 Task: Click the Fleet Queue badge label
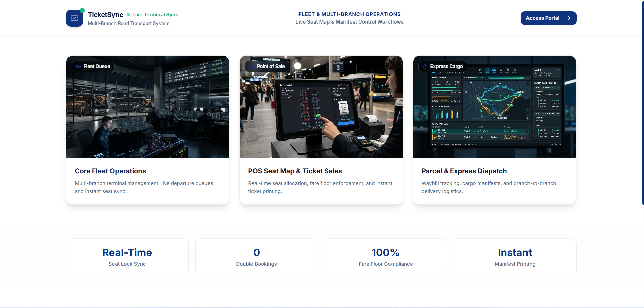coord(97,67)
